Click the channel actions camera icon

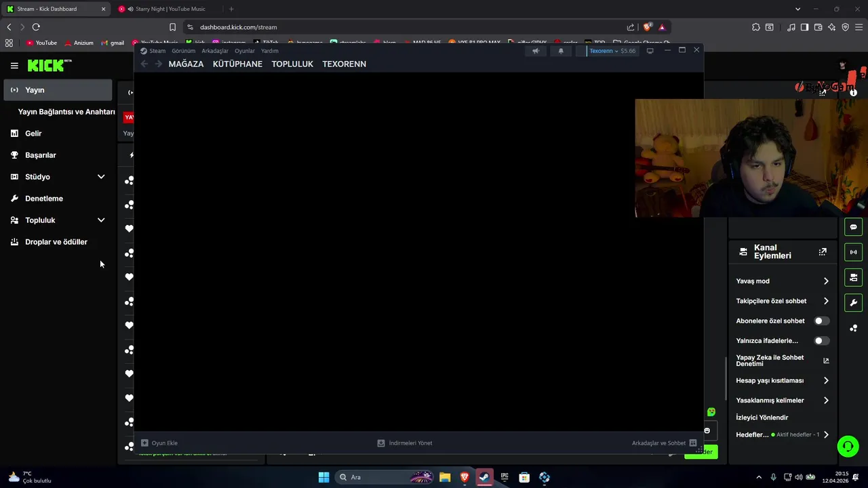pos(854,277)
